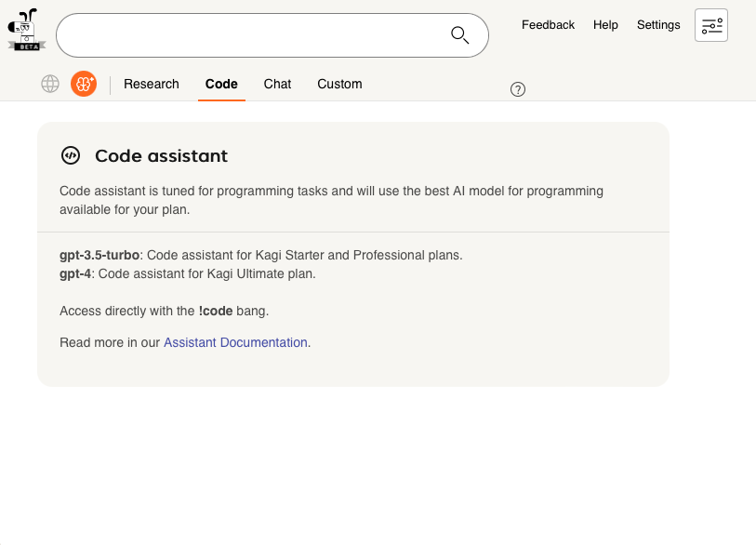The height and width of the screenshot is (545, 756).
Task: Click the Feedback link
Action: point(548,25)
